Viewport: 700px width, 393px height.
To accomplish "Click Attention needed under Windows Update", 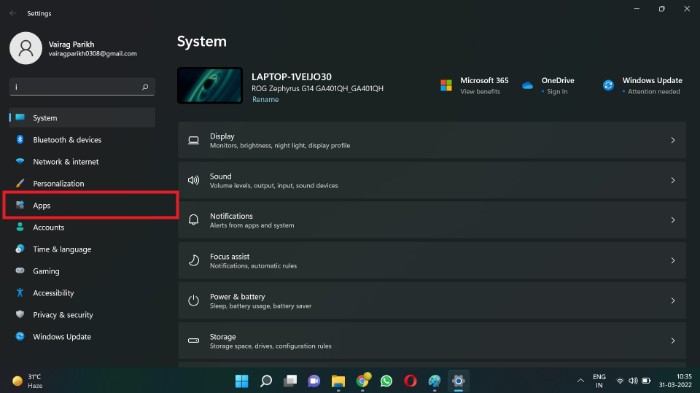I will point(654,92).
